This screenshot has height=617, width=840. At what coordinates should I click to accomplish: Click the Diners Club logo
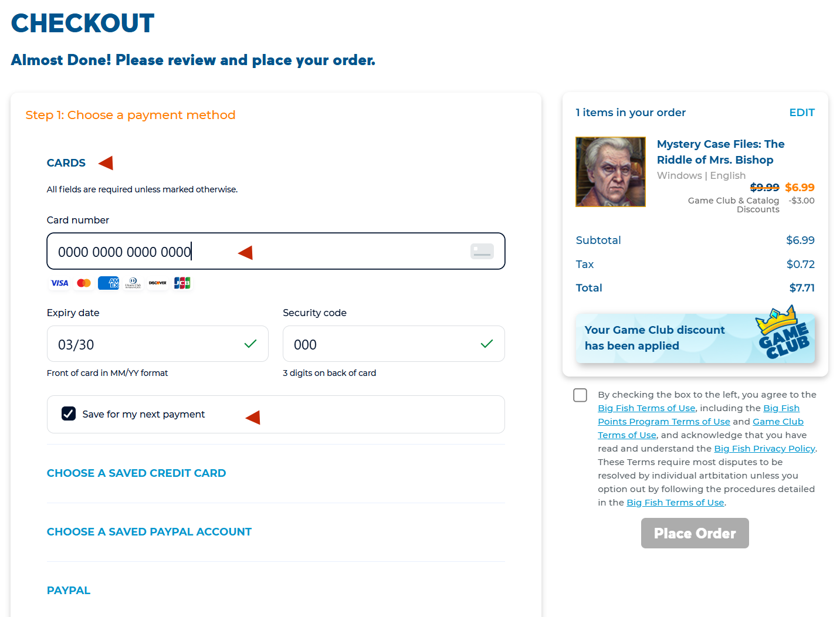coord(133,283)
